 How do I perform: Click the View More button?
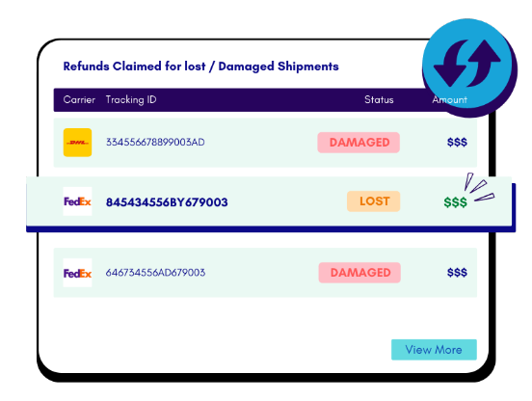click(x=434, y=350)
